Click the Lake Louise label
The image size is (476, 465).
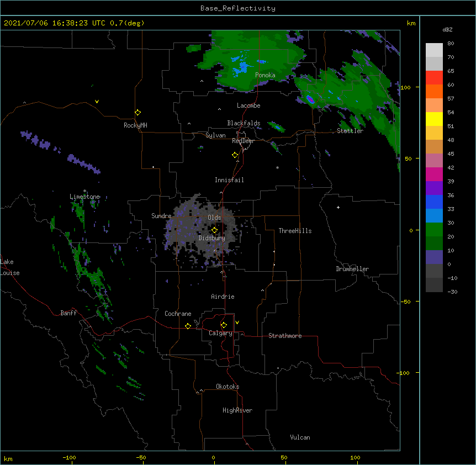pos(10,267)
